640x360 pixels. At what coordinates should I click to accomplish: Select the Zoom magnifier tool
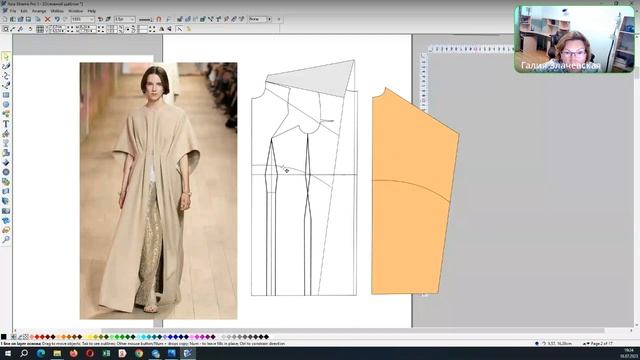(6, 240)
